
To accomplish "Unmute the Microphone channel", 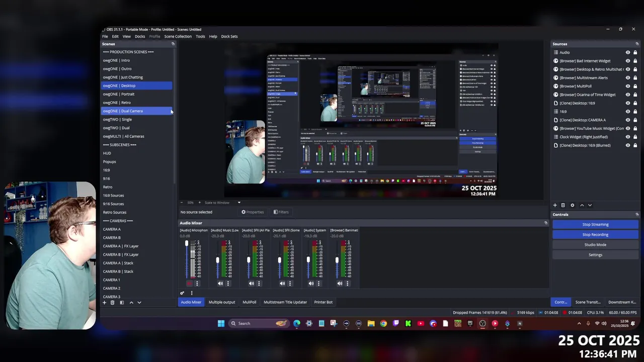I will (189, 284).
